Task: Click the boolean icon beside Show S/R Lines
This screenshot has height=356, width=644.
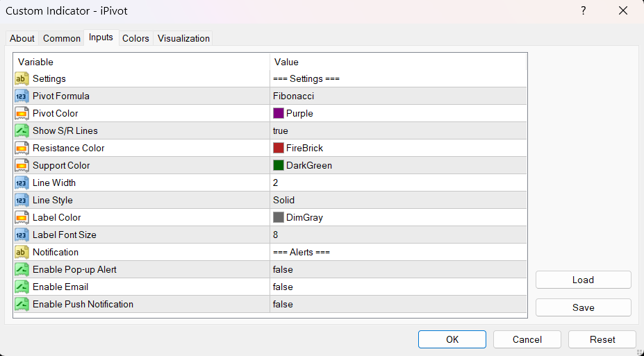Action: click(22, 131)
